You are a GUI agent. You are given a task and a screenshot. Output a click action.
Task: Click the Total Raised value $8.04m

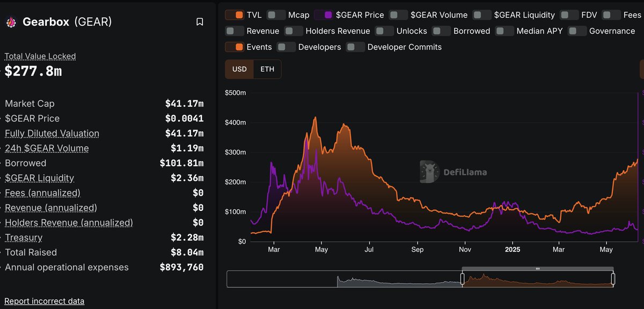(187, 253)
